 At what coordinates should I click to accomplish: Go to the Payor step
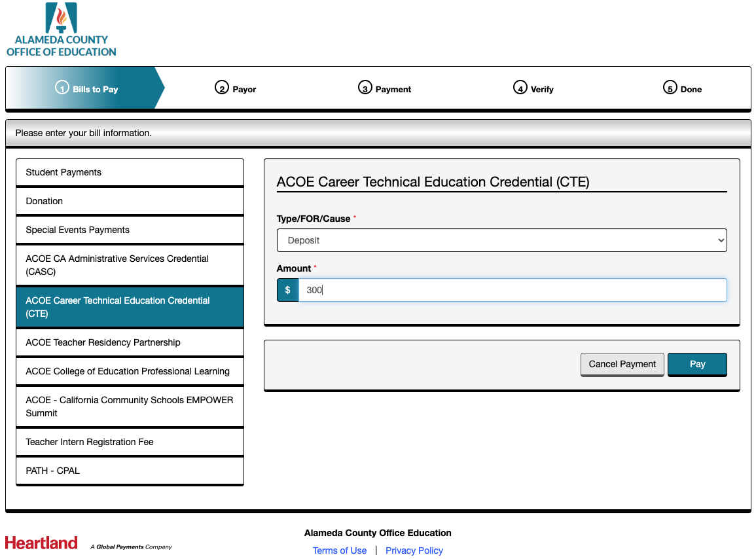[235, 89]
